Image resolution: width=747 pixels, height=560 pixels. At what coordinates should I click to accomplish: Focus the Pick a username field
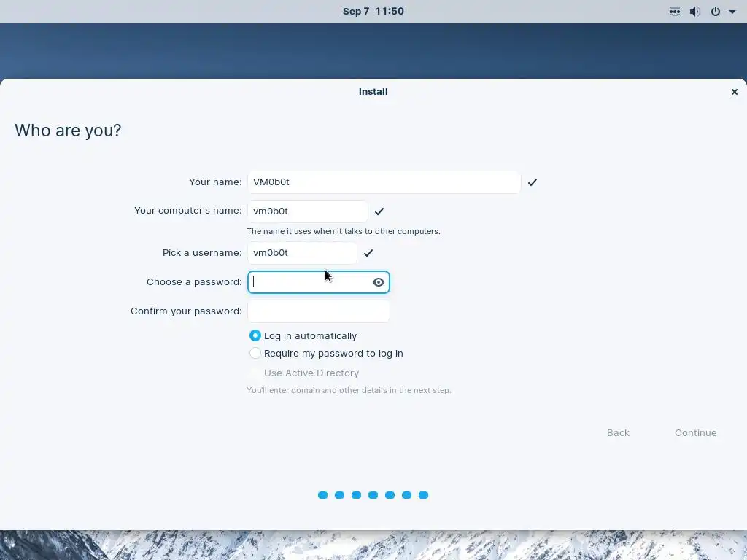coord(302,253)
